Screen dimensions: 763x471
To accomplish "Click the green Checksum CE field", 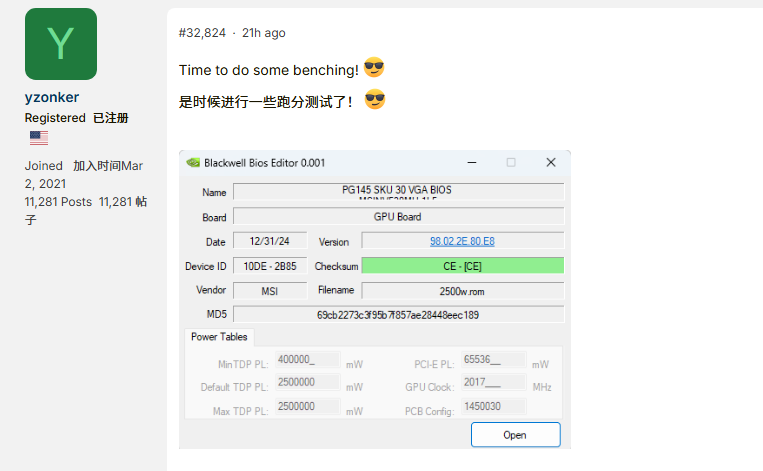I will (462, 266).
